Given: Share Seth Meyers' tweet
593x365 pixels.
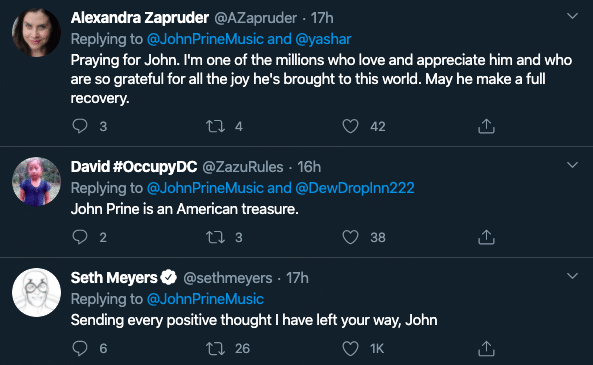Looking at the screenshot, I should click(486, 348).
